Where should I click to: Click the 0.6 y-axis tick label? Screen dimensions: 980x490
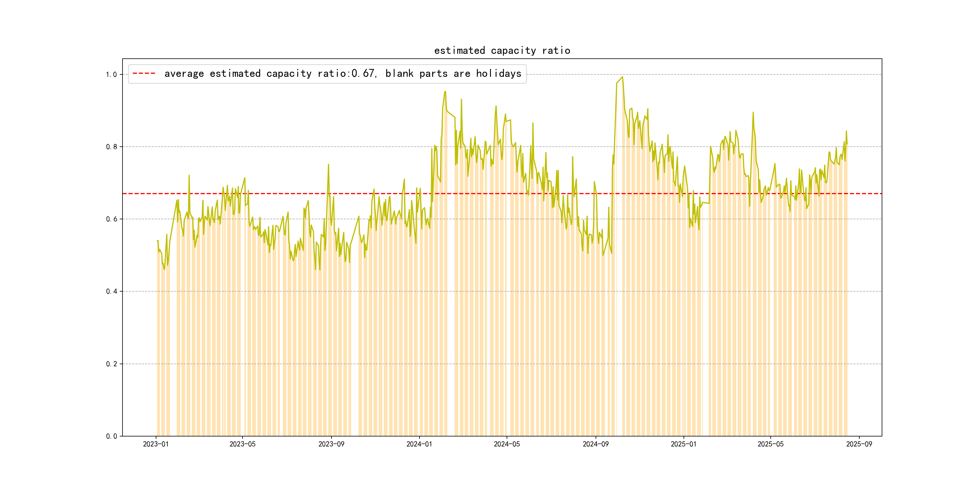coord(111,219)
